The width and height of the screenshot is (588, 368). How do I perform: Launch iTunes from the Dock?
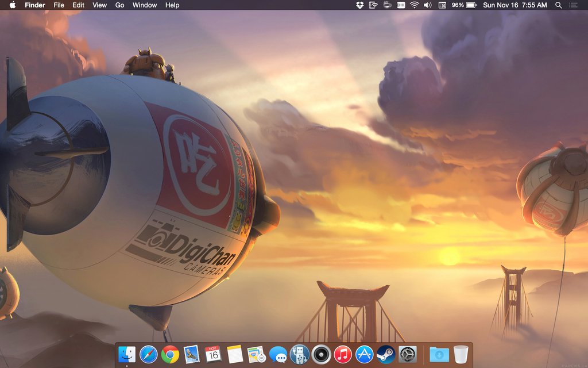pyautogui.click(x=343, y=354)
